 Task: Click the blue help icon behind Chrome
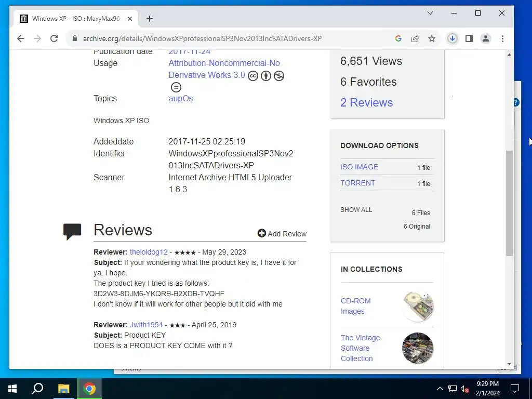pyautogui.click(x=516, y=102)
